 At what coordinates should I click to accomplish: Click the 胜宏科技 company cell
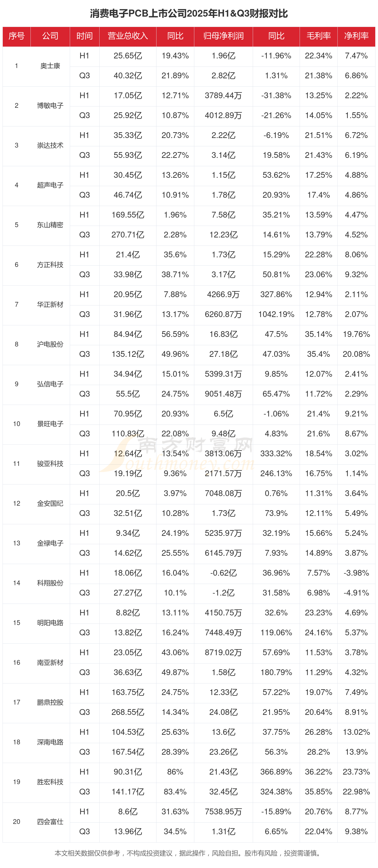50,782
